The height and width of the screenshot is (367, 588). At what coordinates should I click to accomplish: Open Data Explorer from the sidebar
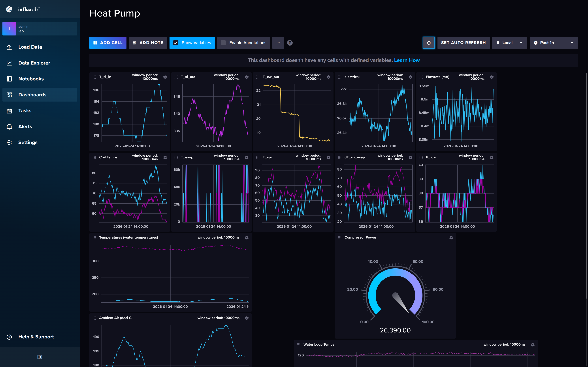click(9, 63)
